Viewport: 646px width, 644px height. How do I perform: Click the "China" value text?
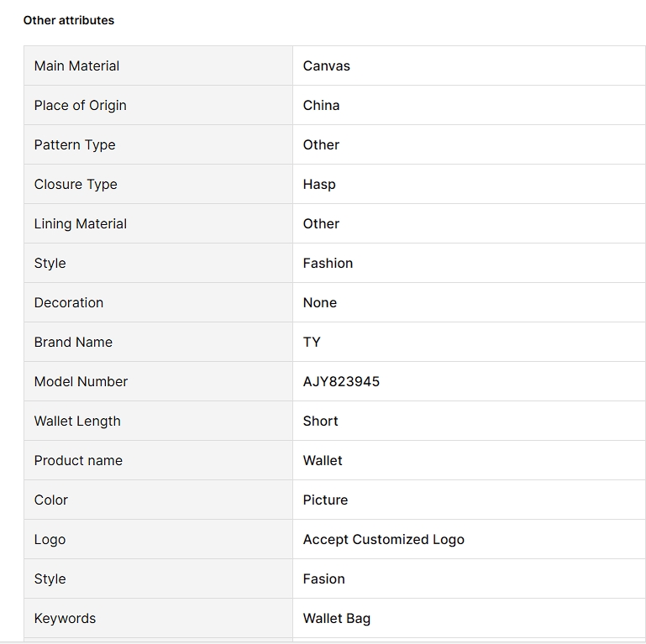pyautogui.click(x=321, y=105)
